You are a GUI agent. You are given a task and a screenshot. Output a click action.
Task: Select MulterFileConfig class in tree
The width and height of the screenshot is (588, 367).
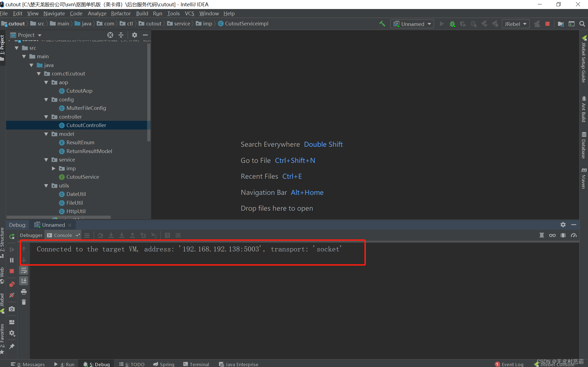coord(86,108)
